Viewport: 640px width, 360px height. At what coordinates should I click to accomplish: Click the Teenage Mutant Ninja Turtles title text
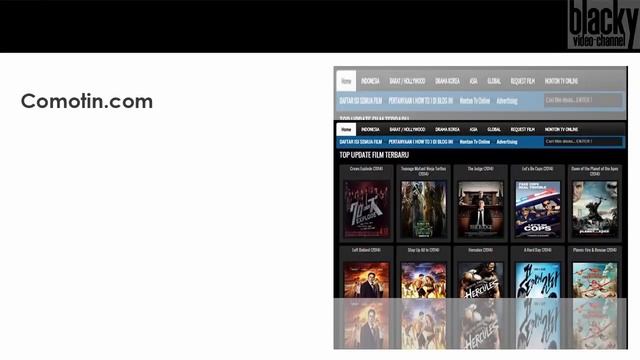[x=424, y=171]
